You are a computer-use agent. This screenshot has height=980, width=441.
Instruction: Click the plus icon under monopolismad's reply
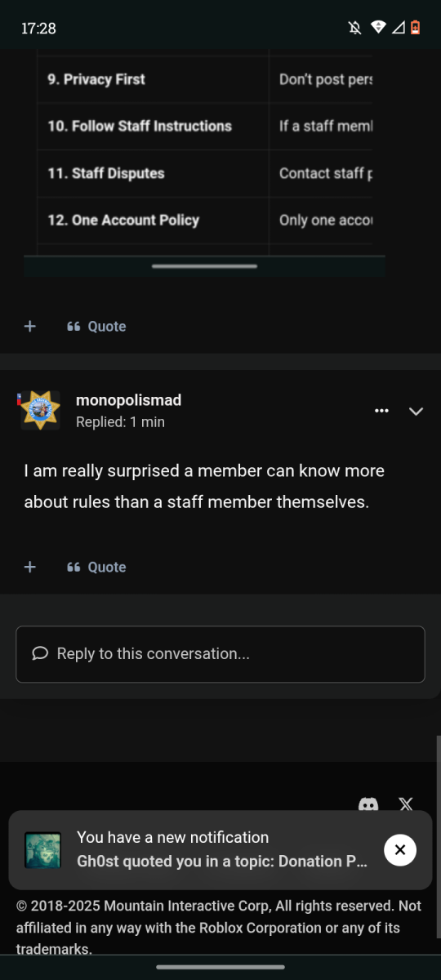tap(30, 567)
